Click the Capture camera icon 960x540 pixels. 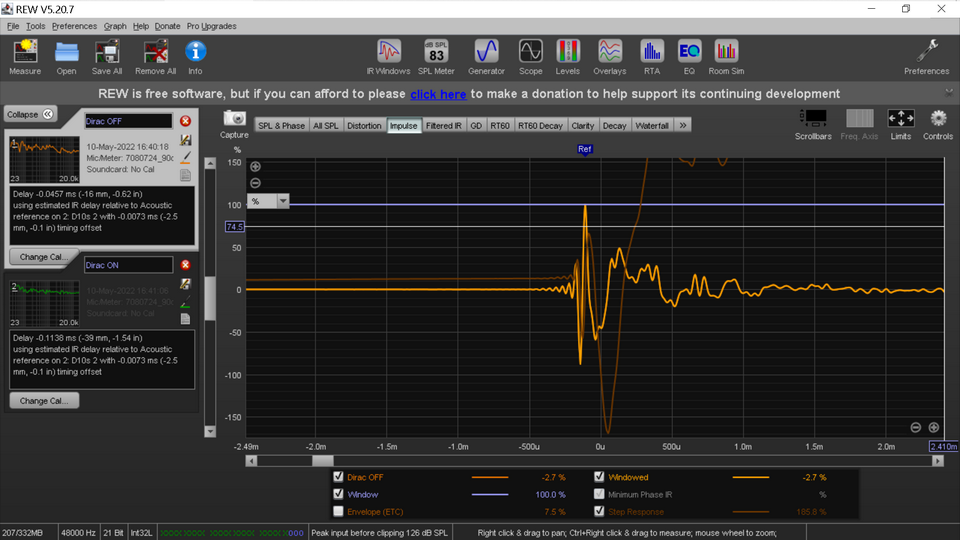[234, 119]
